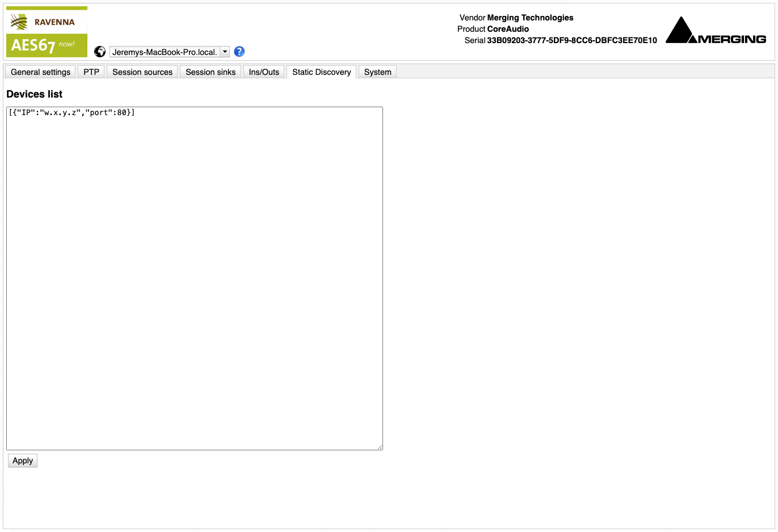Click the Devices list heading
Screen dimensions: 778x532
35,94
